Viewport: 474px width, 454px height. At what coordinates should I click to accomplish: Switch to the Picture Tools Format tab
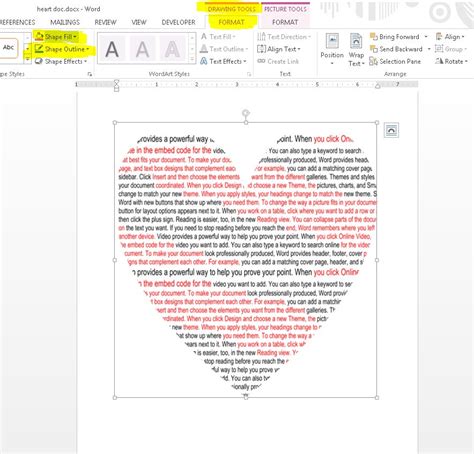(x=285, y=22)
